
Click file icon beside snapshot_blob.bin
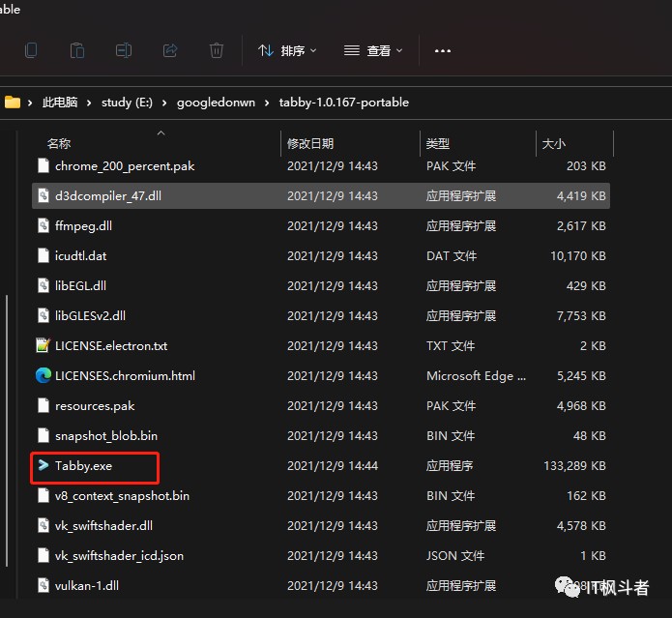pos(44,435)
